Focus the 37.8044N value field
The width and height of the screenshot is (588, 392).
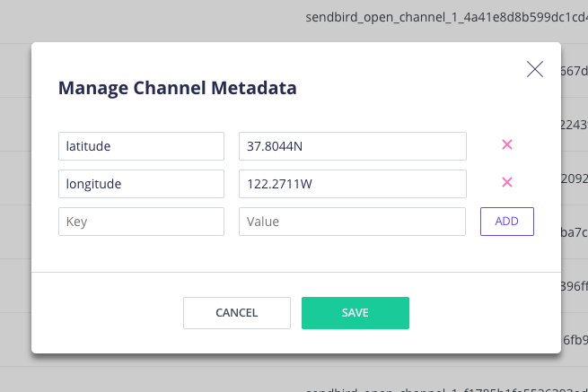point(352,146)
